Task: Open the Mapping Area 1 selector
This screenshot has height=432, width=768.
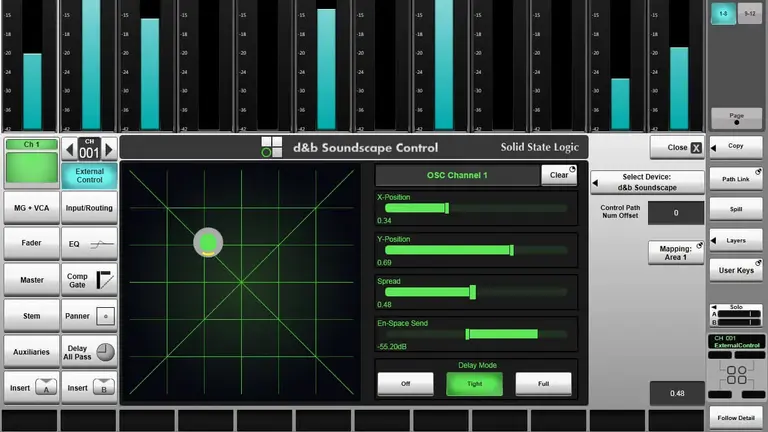Action: click(x=676, y=253)
